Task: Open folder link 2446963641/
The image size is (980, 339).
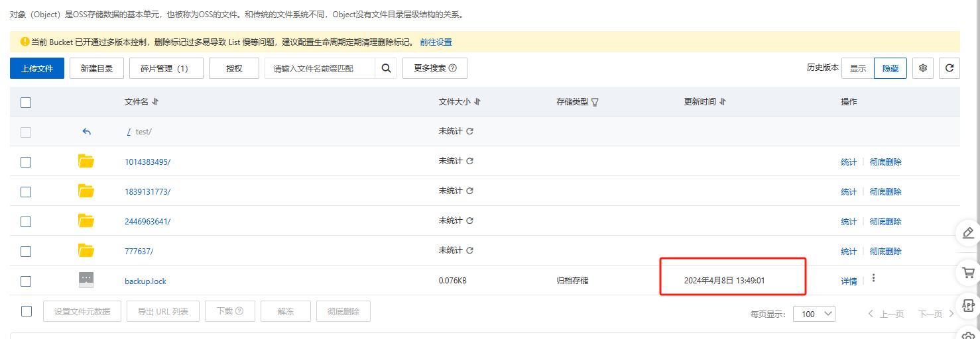Action: (147, 221)
